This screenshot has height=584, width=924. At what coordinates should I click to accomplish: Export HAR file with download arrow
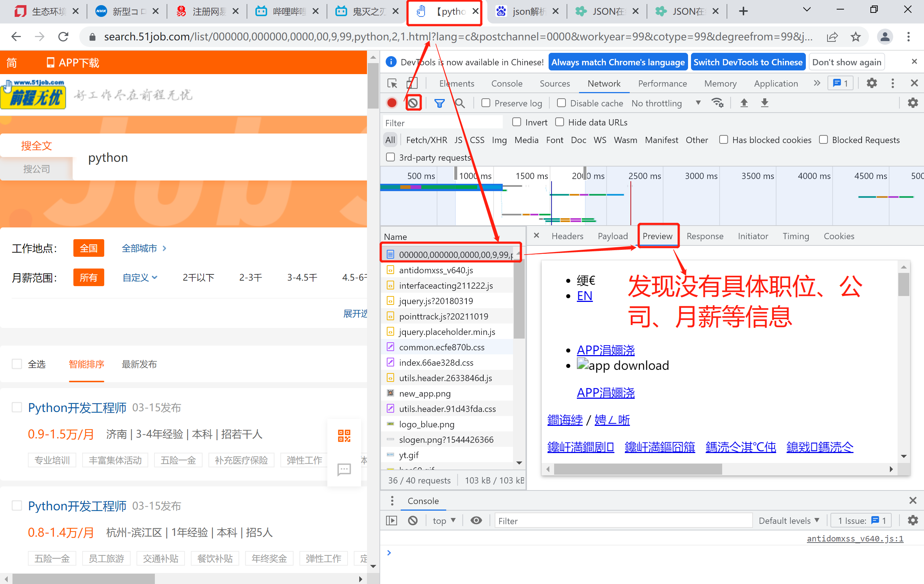coord(764,103)
